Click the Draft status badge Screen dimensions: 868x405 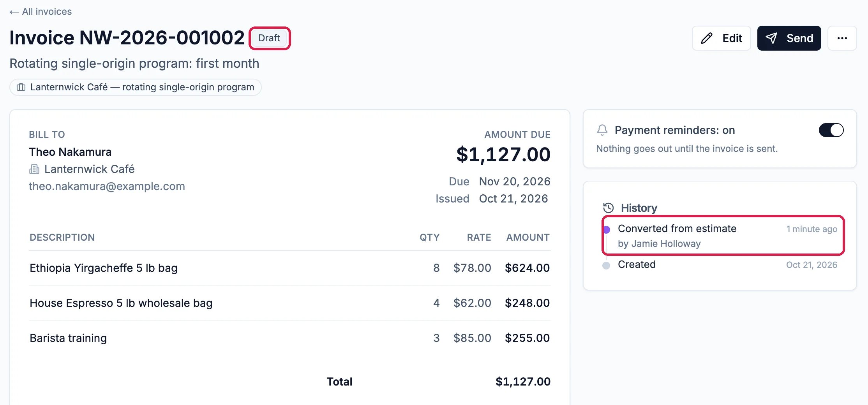pos(269,38)
